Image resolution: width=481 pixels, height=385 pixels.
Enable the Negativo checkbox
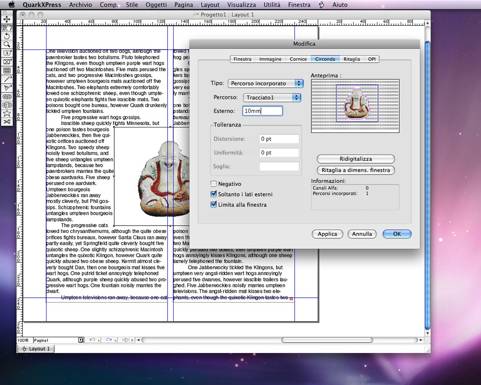click(214, 184)
